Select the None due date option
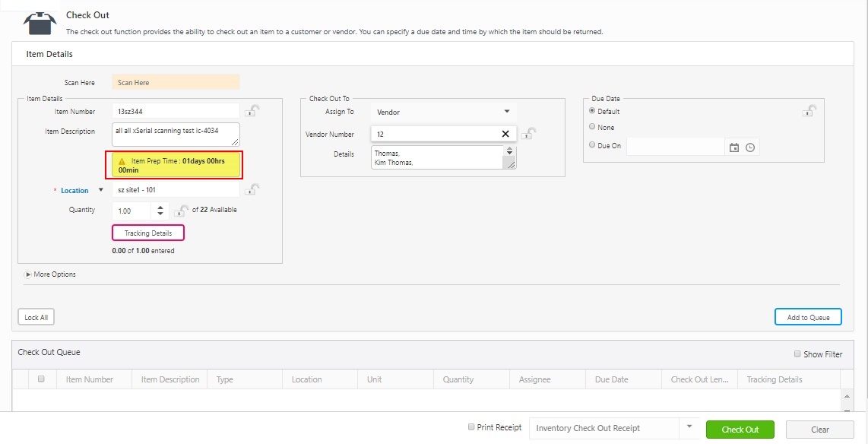868x444 pixels. tap(593, 127)
